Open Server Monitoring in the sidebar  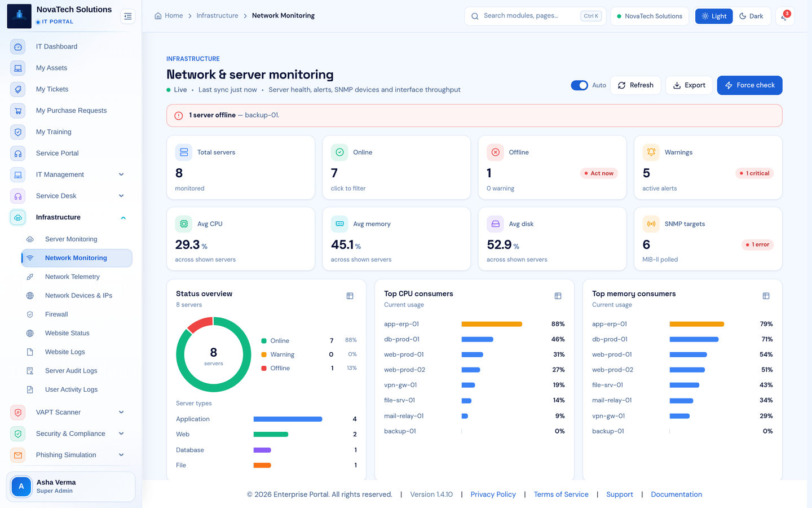coord(77,239)
